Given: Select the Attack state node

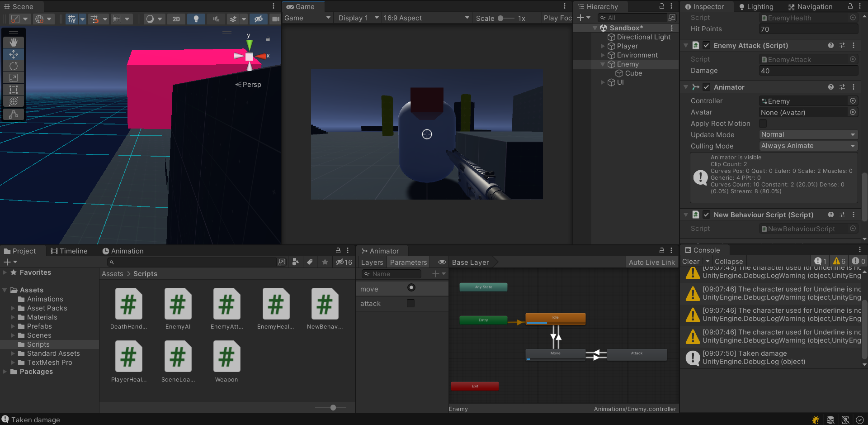Looking at the screenshot, I should (637, 354).
